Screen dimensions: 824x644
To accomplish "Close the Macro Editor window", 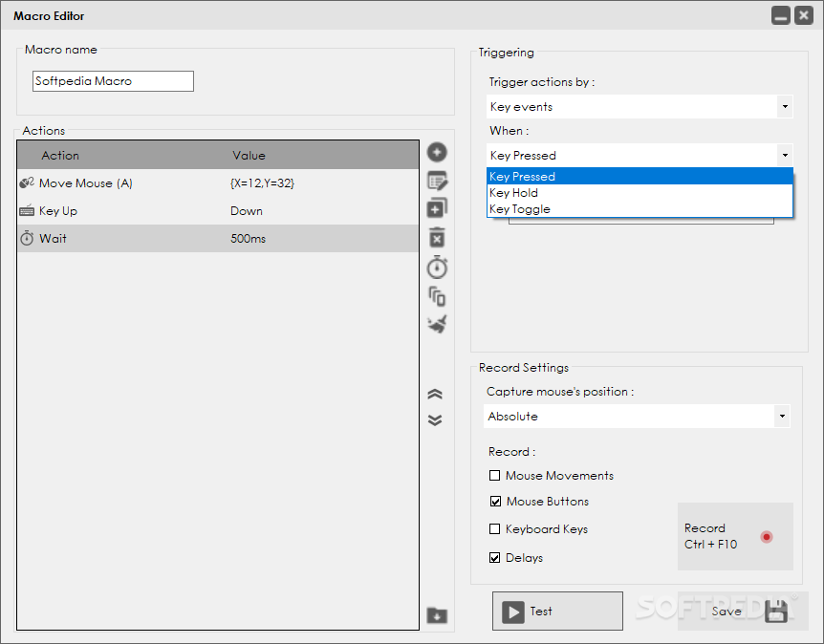I will pos(804,15).
